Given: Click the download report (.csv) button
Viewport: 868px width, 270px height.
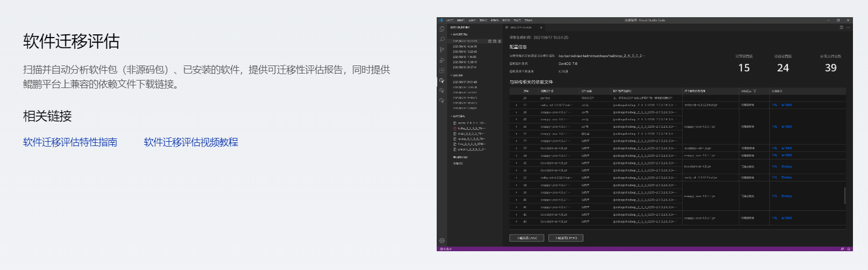Looking at the screenshot, I should [x=527, y=238].
